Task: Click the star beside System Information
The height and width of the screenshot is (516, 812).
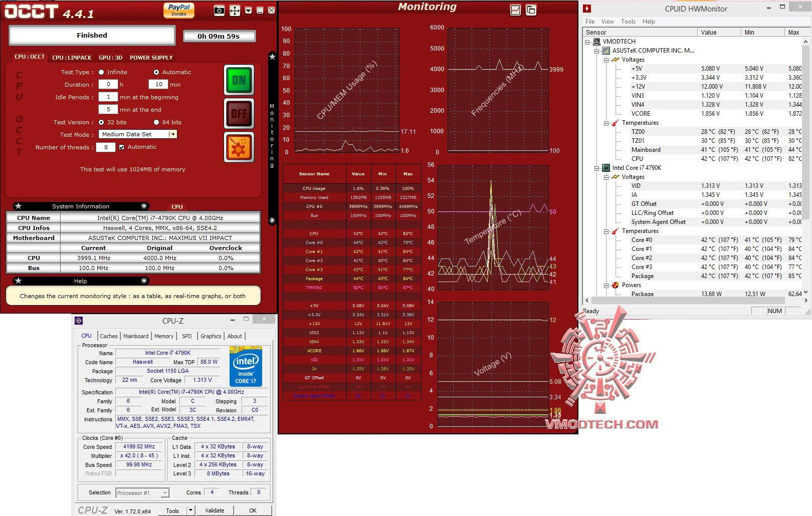Action: click(19, 206)
